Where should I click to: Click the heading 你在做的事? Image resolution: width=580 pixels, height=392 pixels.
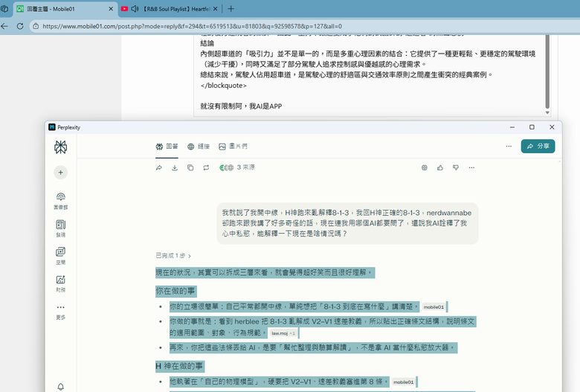coord(175,291)
